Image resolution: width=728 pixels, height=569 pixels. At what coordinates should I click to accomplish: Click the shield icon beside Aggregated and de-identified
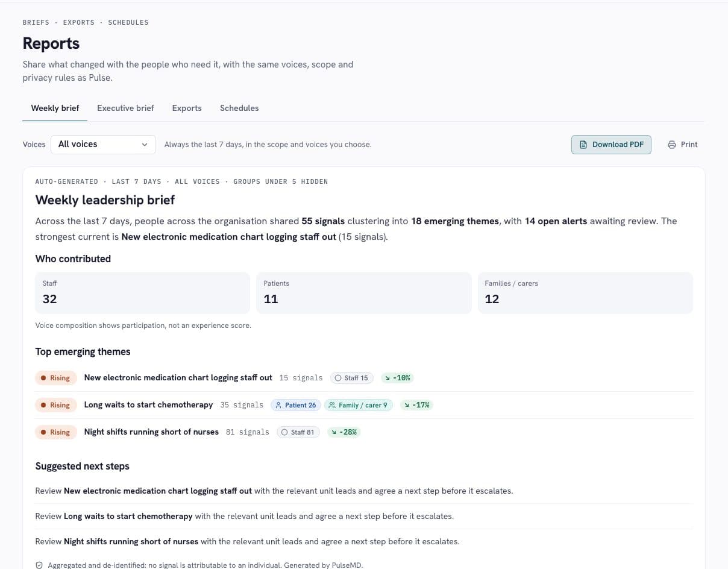39,565
